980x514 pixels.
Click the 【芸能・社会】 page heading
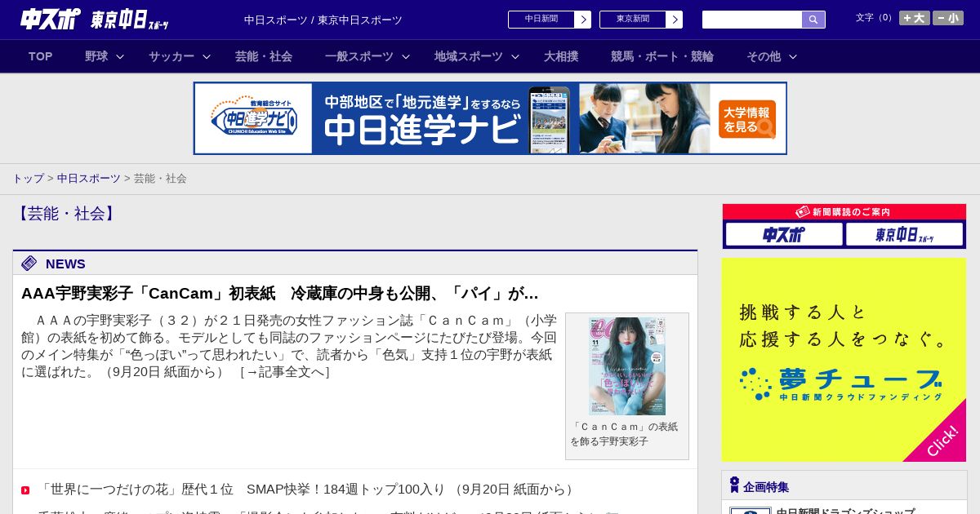click(65, 214)
